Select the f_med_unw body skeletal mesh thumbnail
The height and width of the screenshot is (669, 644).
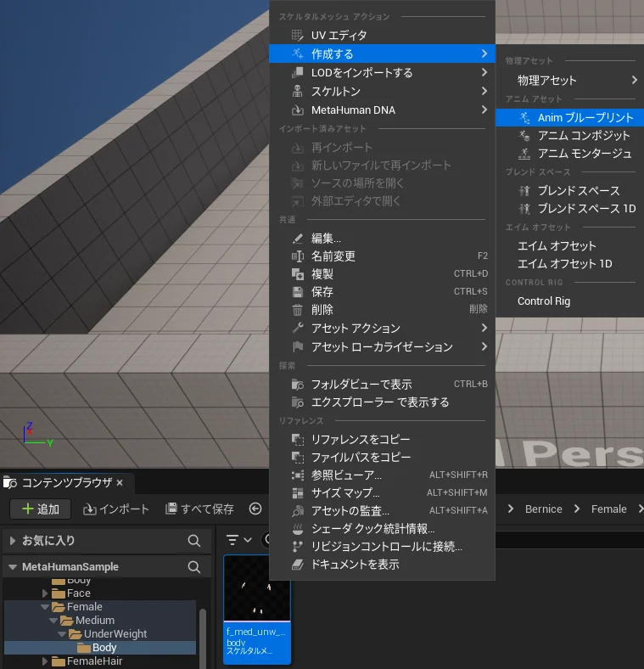click(x=257, y=610)
